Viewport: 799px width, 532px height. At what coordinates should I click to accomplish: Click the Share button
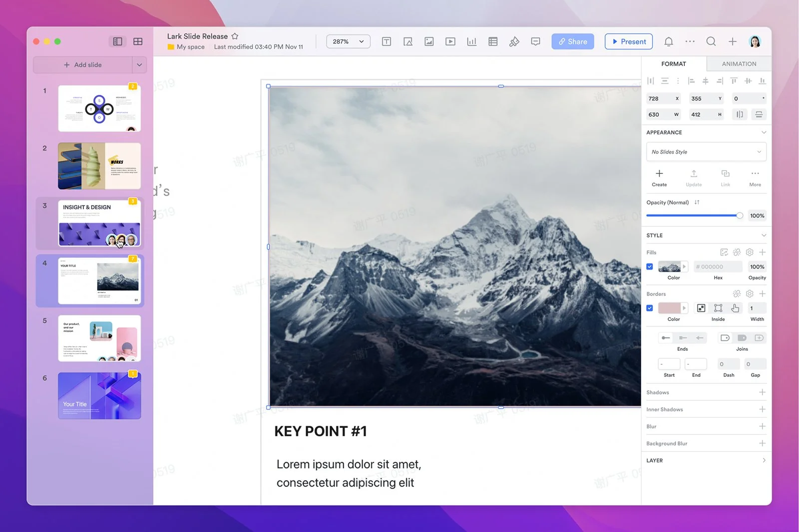coord(573,41)
